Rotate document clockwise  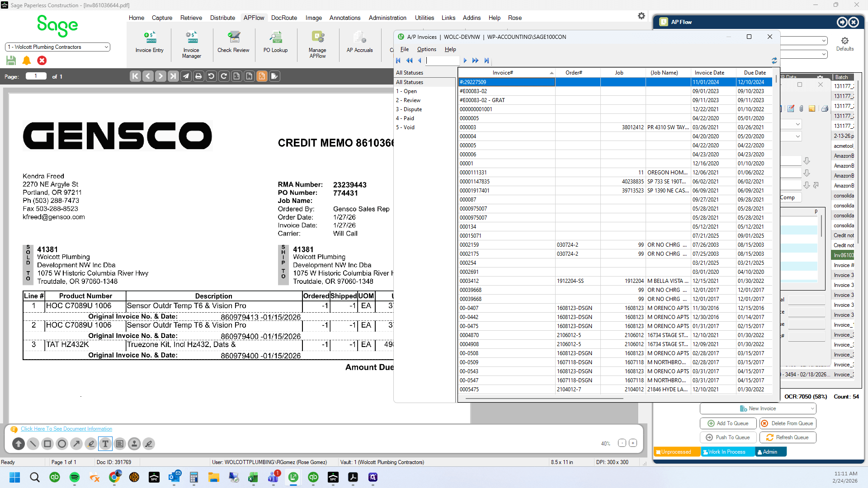(224, 76)
